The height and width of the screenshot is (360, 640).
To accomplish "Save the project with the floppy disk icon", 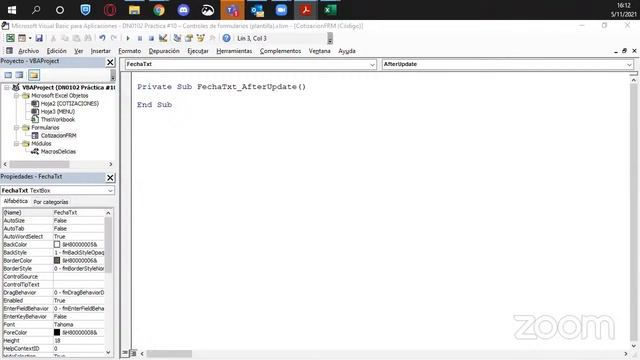I will (39, 38).
